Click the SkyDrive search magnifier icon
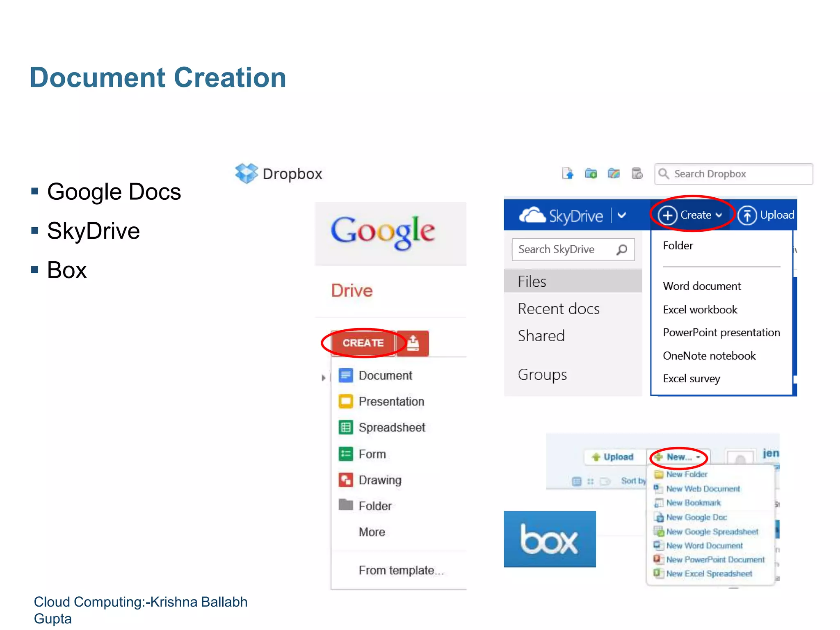The width and height of the screenshot is (840, 630). (x=622, y=249)
